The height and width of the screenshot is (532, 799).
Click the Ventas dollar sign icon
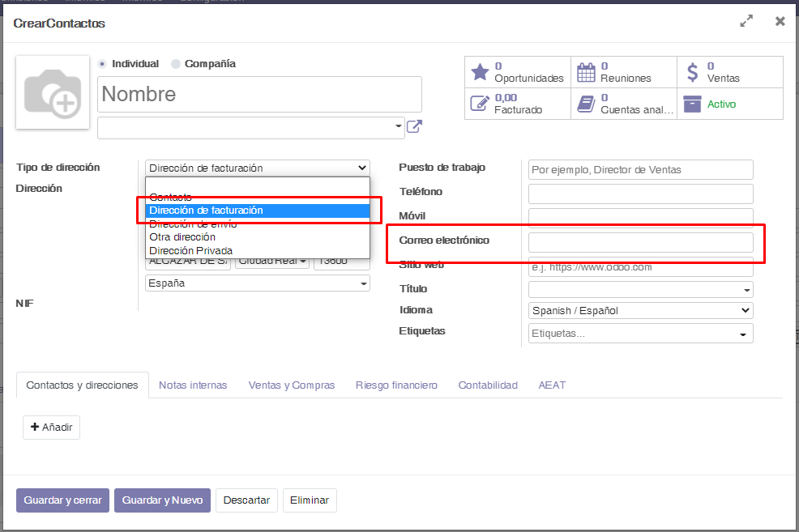click(x=692, y=72)
